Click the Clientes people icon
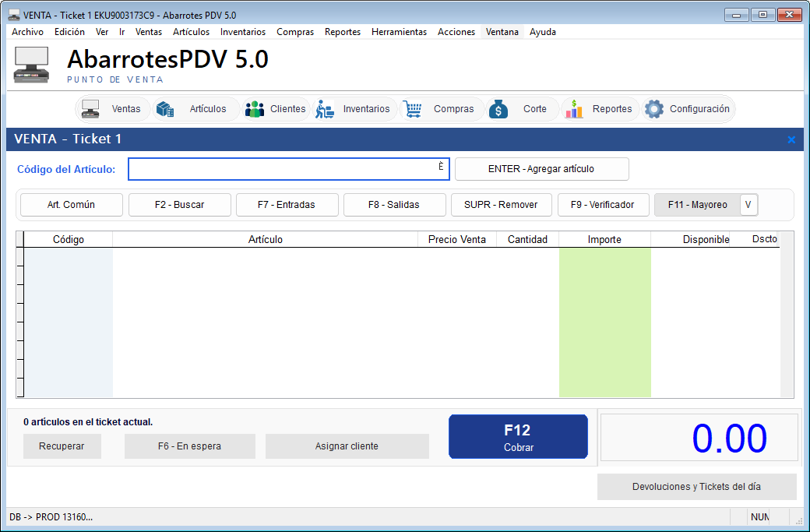810x532 pixels. click(x=254, y=109)
